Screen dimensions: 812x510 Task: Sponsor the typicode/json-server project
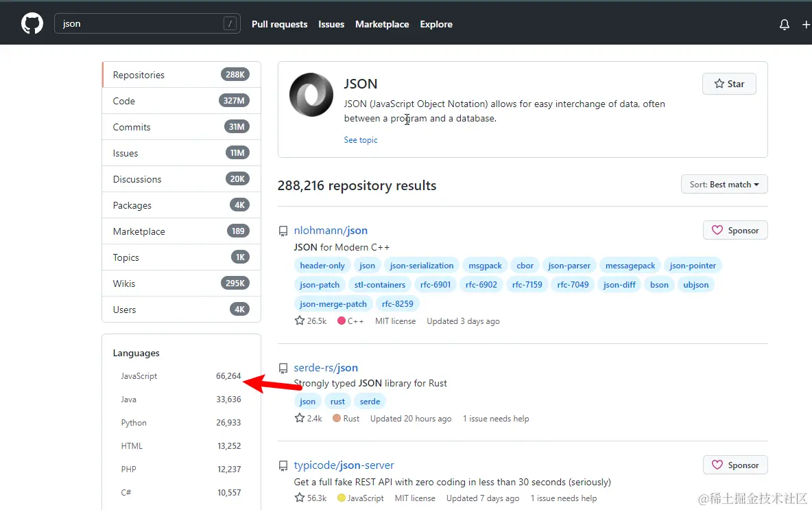(x=735, y=465)
